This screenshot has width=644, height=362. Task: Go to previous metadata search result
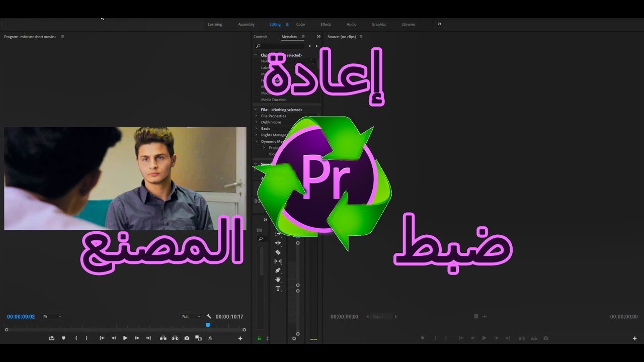point(309,46)
